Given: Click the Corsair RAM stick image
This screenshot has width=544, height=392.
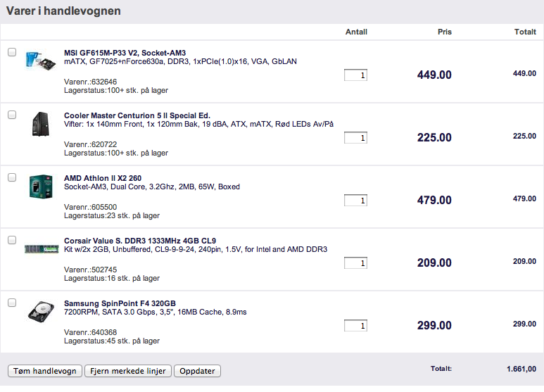Looking at the screenshot, I should 40,248.
